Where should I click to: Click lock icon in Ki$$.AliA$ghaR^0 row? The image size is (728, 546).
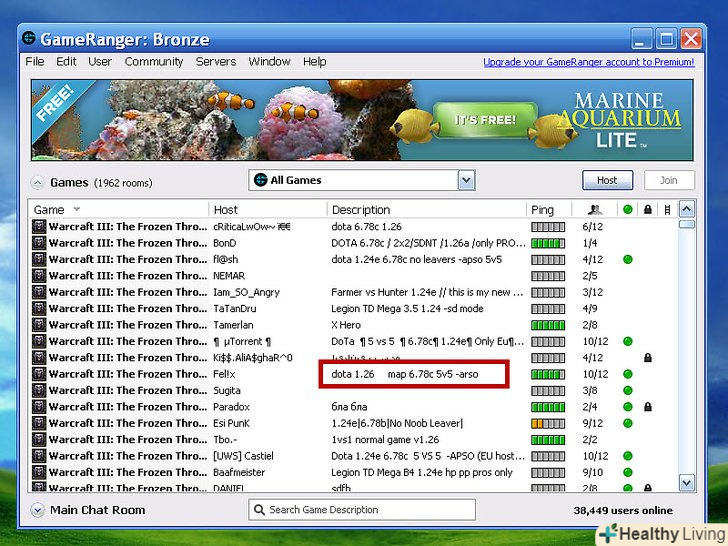(x=648, y=358)
